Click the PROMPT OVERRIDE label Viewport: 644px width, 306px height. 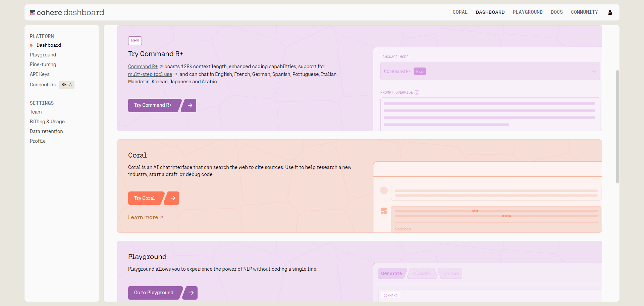click(x=396, y=92)
